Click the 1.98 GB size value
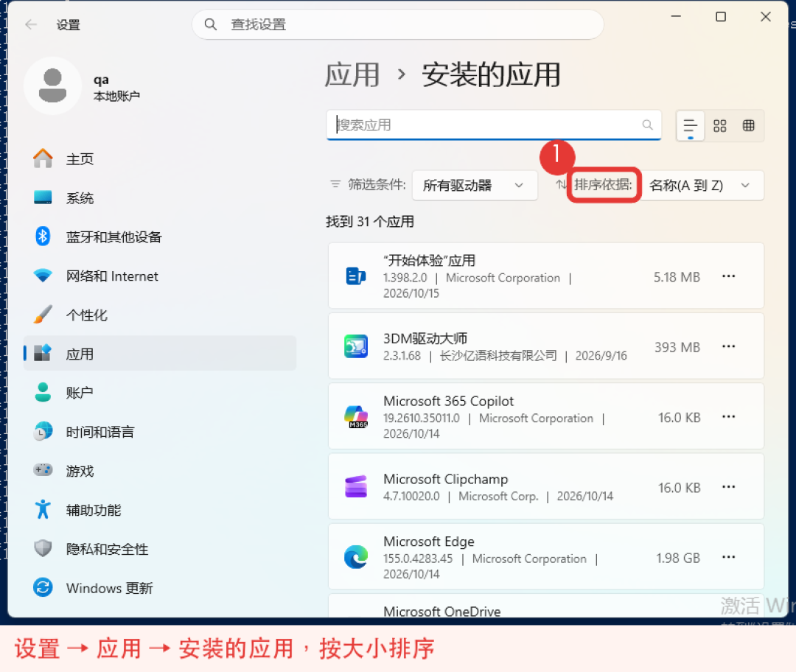 [678, 558]
